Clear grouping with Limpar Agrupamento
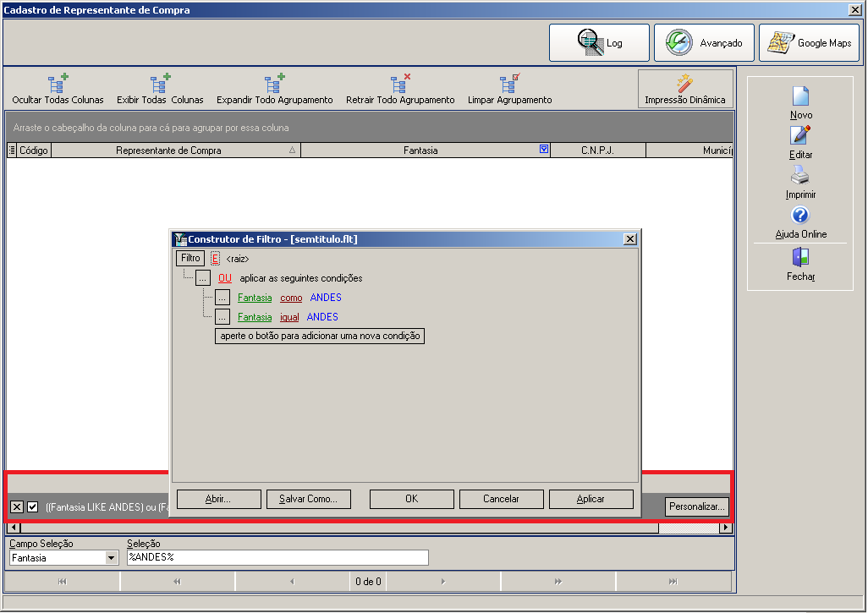The image size is (868, 613). (x=509, y=90)
